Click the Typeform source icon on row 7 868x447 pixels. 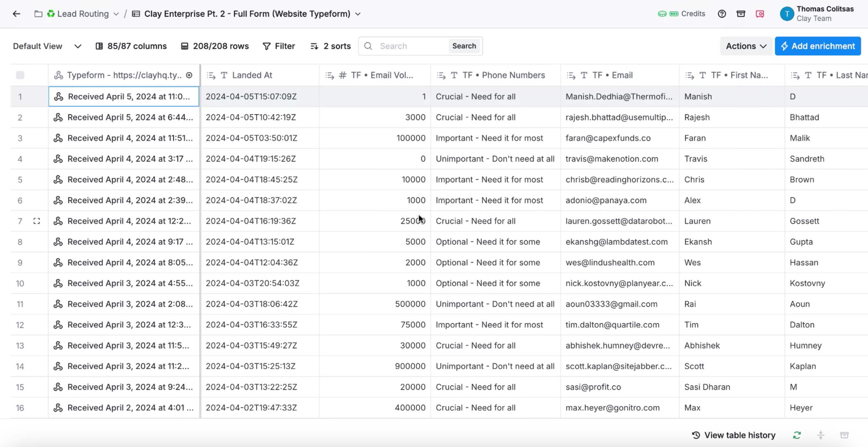[59, 221]
